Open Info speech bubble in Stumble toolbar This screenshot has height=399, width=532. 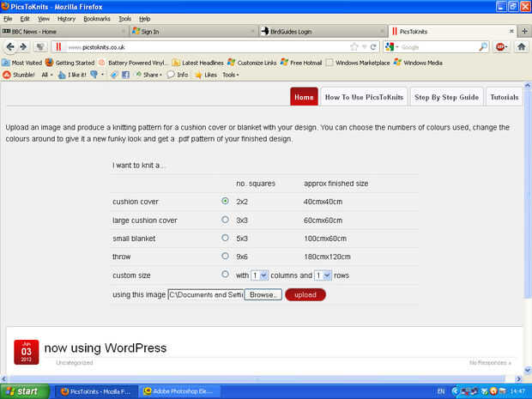click(178, 75)
